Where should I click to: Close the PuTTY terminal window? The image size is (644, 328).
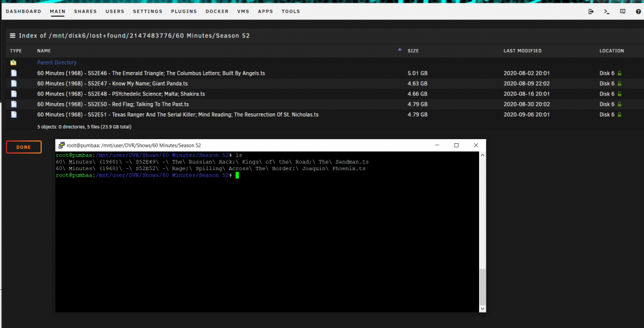(476, 145)
